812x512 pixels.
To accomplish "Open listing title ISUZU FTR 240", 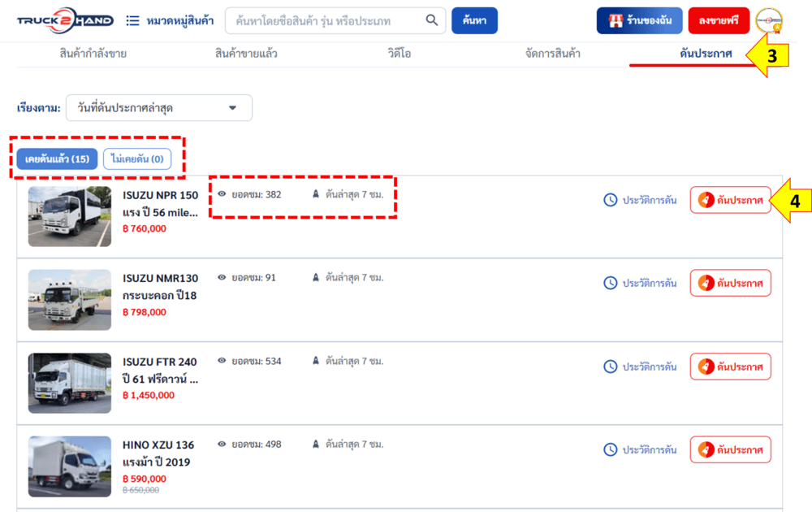I will click(161, 370).
